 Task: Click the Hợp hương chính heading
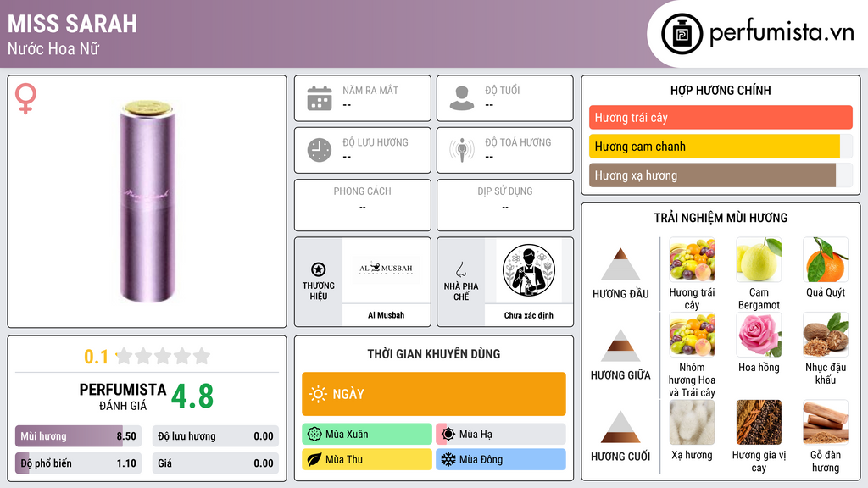pyautogui.click(x=721, y=90)
